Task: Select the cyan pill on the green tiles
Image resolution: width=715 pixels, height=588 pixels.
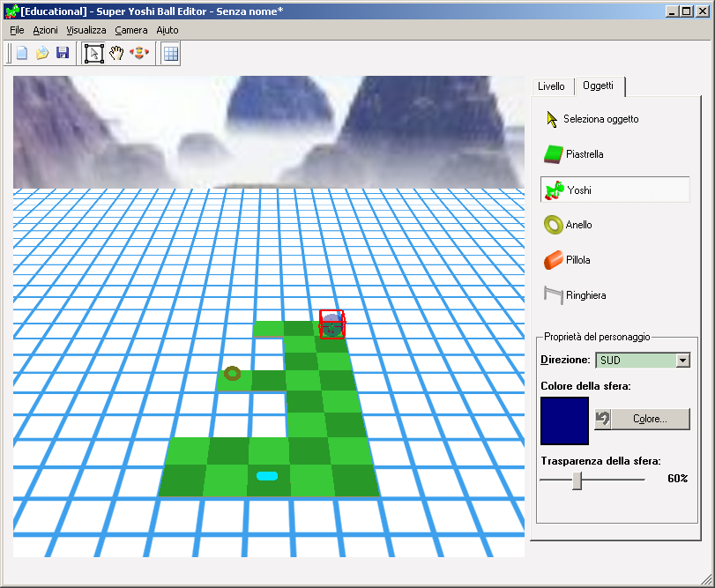Action: pos(267,476)
